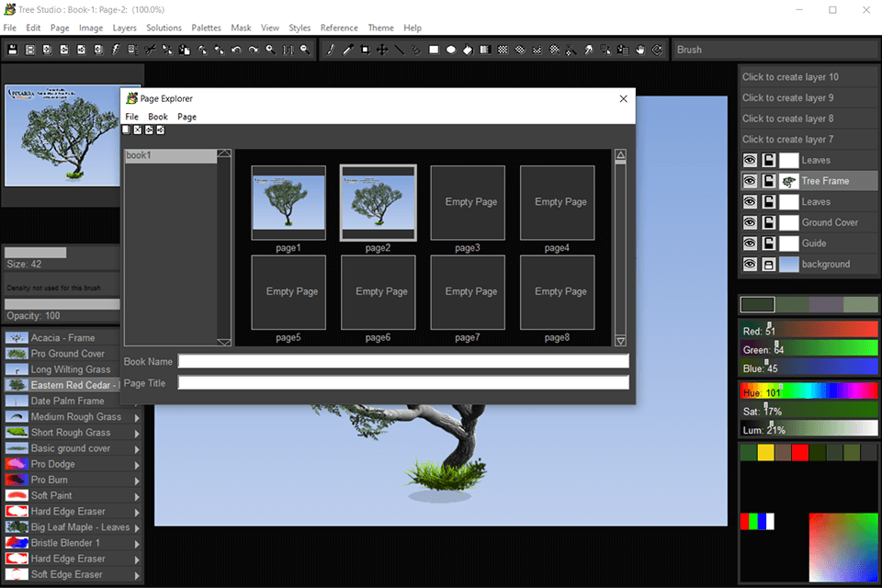Click the Cut scissors icon

[150, 50]
